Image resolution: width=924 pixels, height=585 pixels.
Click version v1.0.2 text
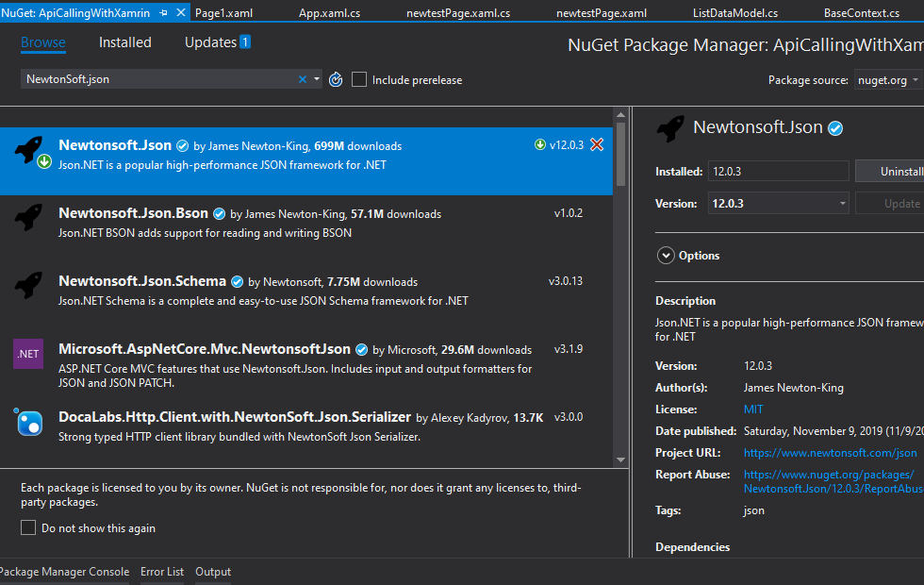[568, 213]
